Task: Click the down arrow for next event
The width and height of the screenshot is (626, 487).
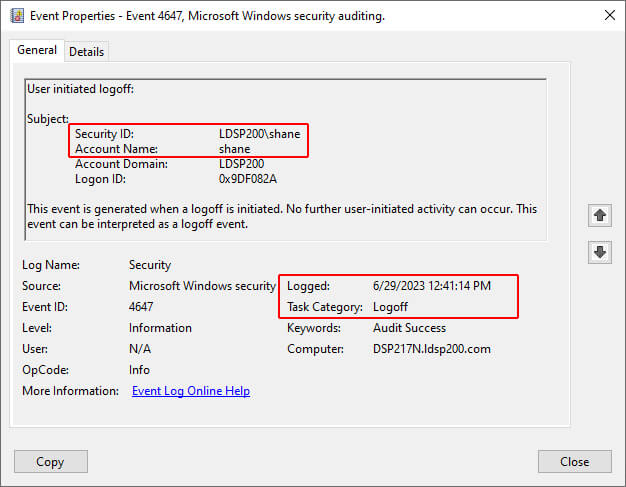Action: (x=600, y=252)
